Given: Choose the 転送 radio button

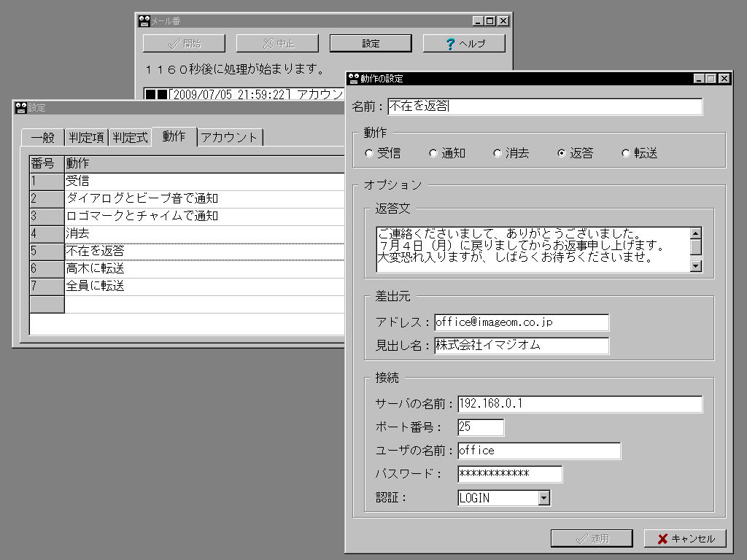Looking at the screenshot, I should point(625,153).
